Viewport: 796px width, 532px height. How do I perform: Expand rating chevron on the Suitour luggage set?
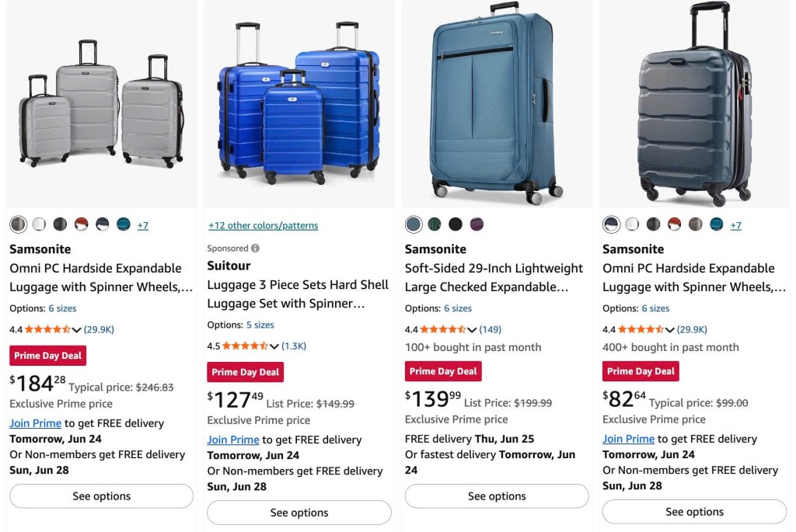coord(274,346)
